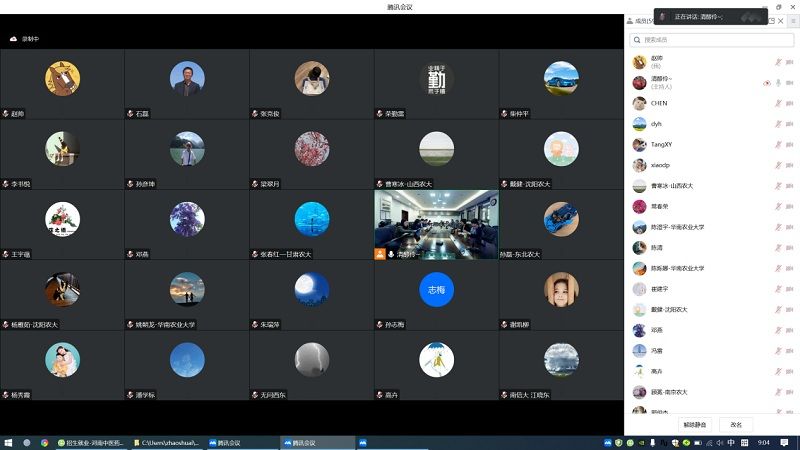Open Chrome from the Windows taskbar
Viewport: 800px width, 450px height.
pyautogui.click(x=45, y=442)
